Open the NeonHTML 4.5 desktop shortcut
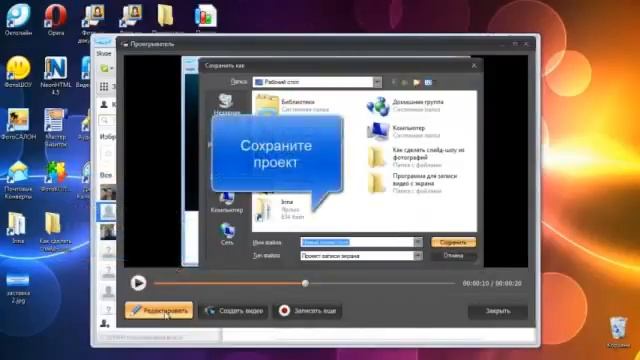640x360 pixels. (x=56, y=76)
